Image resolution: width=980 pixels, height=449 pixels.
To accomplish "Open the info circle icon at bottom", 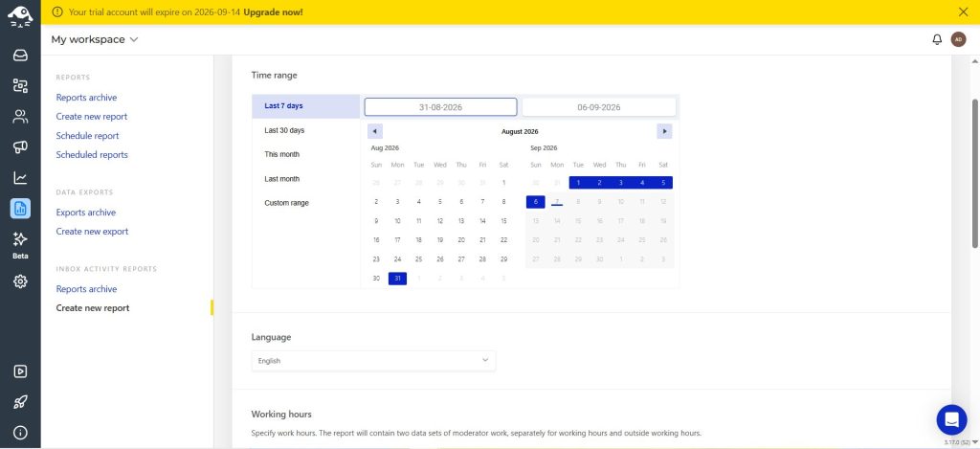I will (20, 433).
